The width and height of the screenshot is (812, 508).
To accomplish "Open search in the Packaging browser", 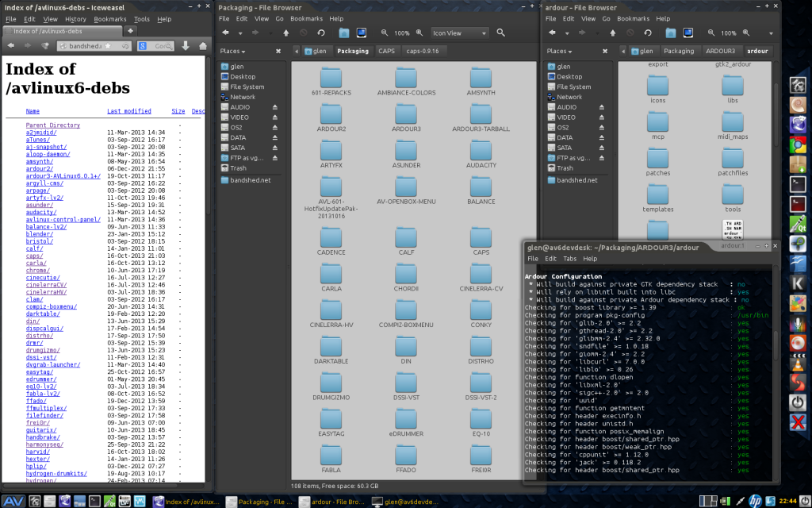I will (x=501, y=33).
